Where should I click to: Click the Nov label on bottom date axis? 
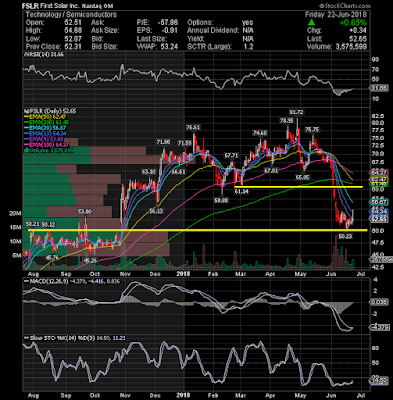(x=125, y=395)
